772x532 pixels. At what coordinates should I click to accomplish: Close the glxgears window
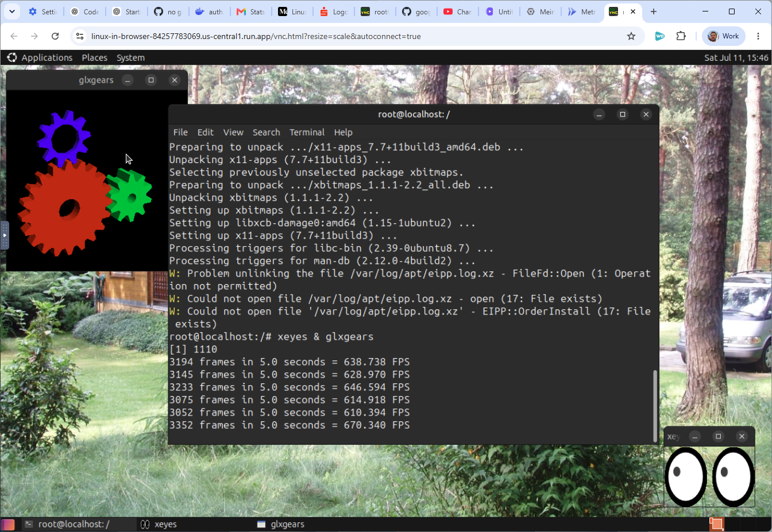(175, 80)
